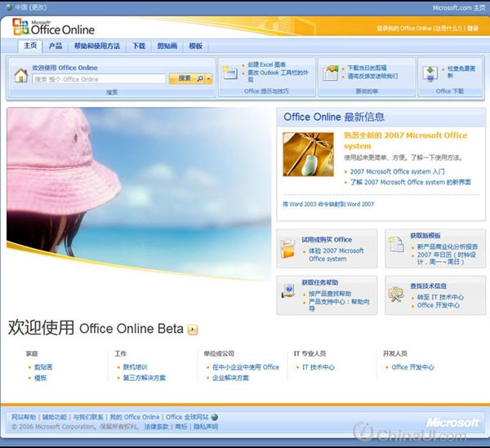Click the Office 全球网站 globe icon
490x448 pixels.
215,417
